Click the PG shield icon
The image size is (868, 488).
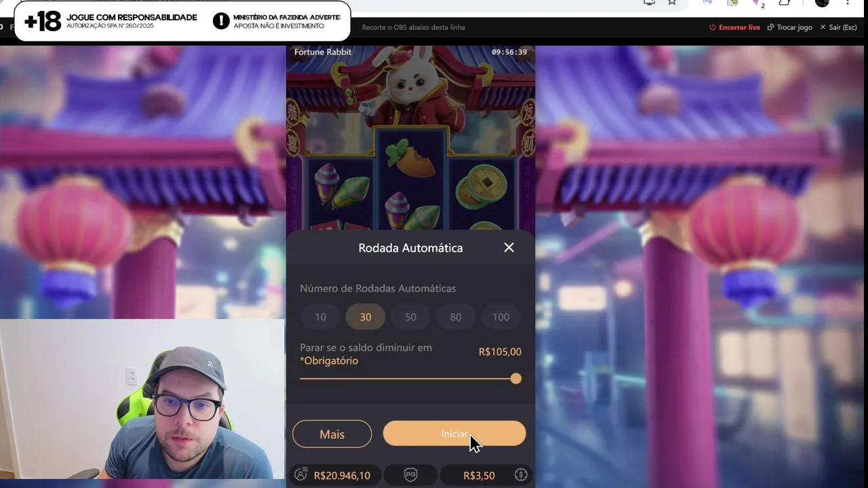click(410, 475)
